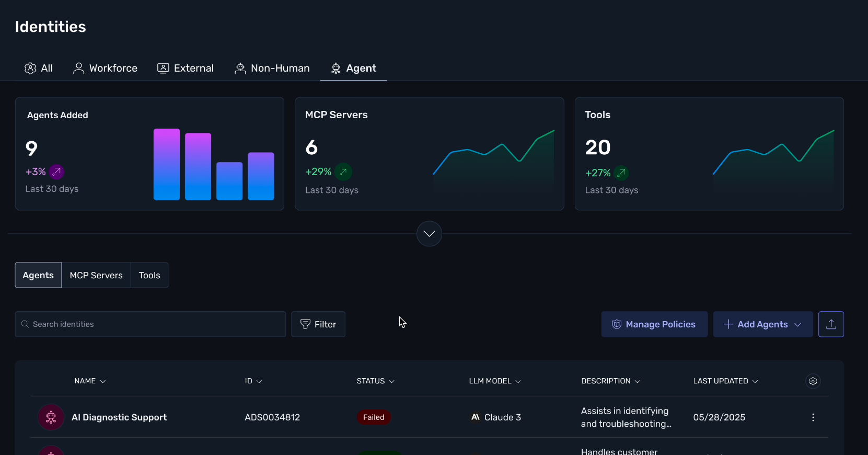Open table column settings gear icon
The height and width of the screenshot is (455, 868).
coord(813,381)
